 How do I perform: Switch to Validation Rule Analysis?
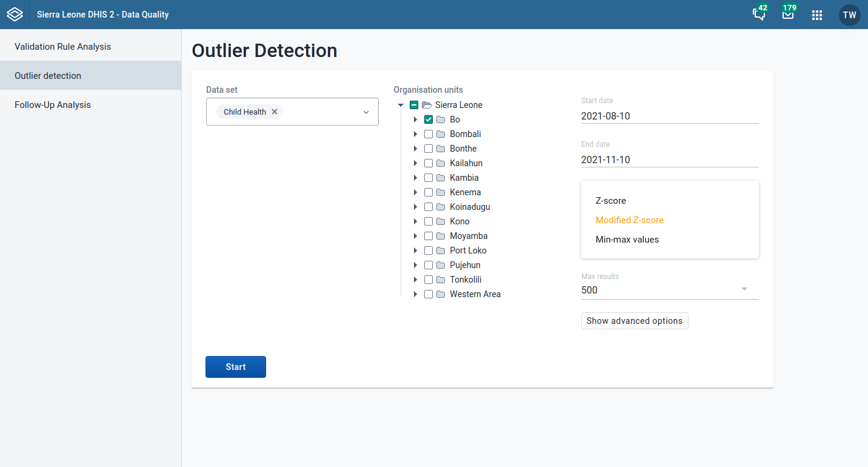pos(62,46)
